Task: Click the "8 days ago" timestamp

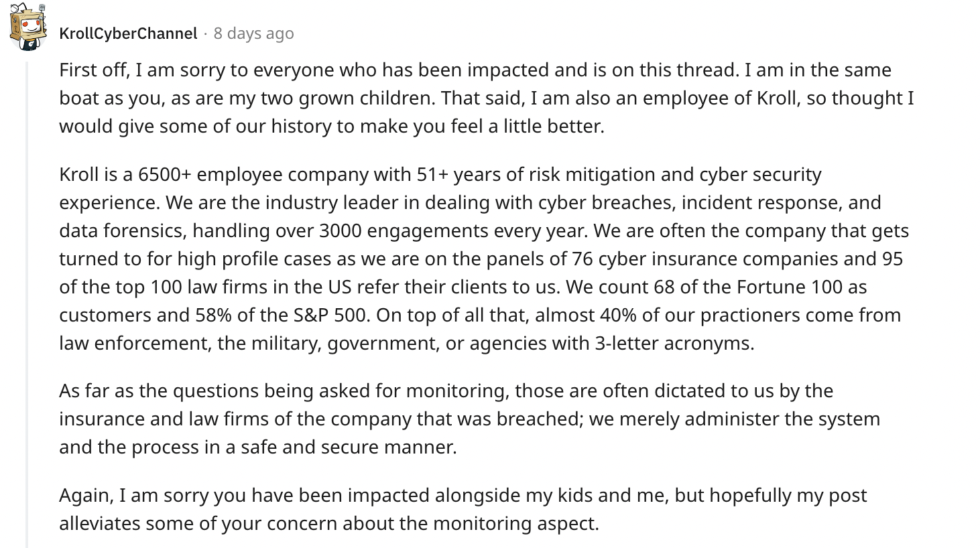Action: coord(253,33)
